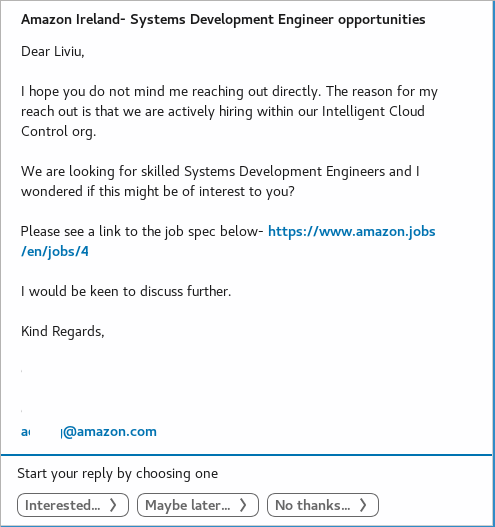This screenshot has height=527, width=495.
Task: Click the Amazon Ireland message subject heading
Action: 223,19
